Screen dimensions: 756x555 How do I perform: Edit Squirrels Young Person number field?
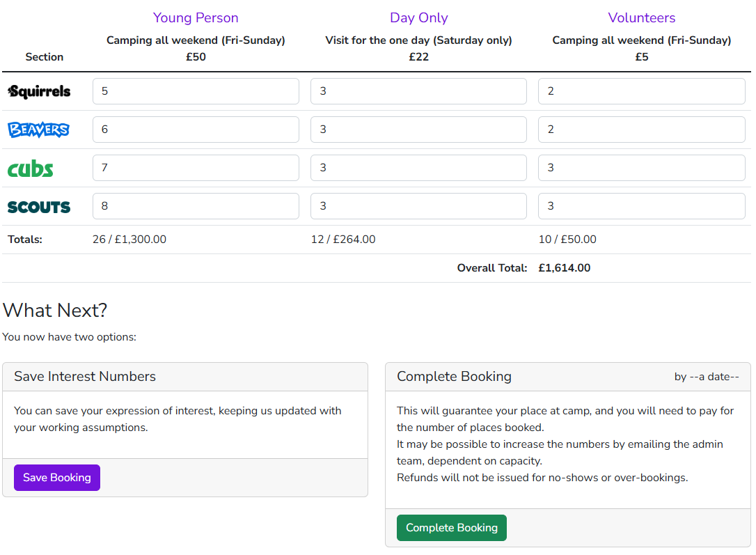click(x=196, y=91)
